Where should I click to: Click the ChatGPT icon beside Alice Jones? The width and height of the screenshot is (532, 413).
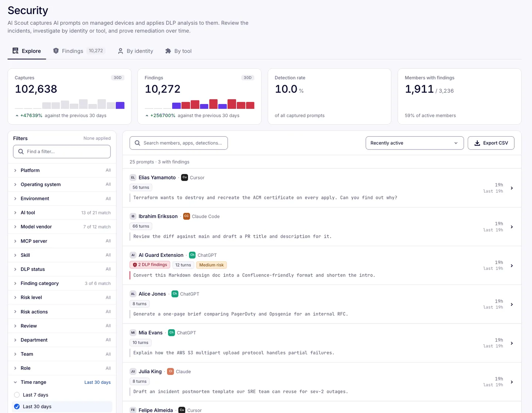[x=175, y=294]
